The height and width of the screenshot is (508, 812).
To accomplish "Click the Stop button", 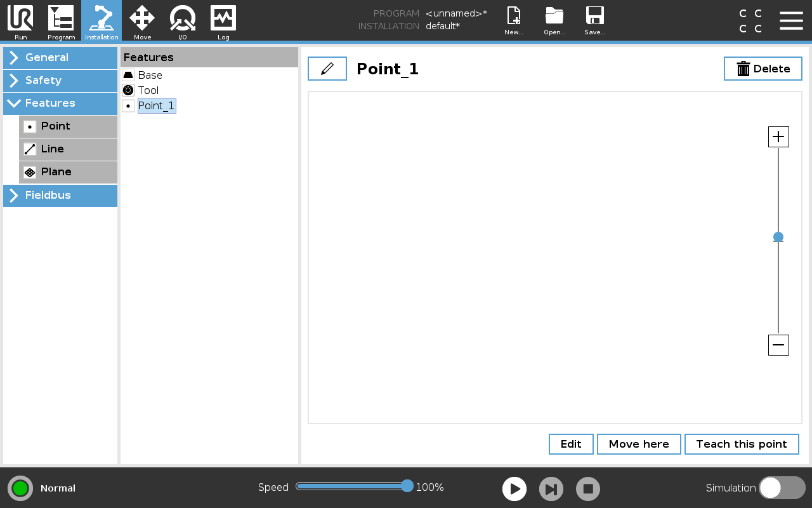I will (x=588, y=489).
